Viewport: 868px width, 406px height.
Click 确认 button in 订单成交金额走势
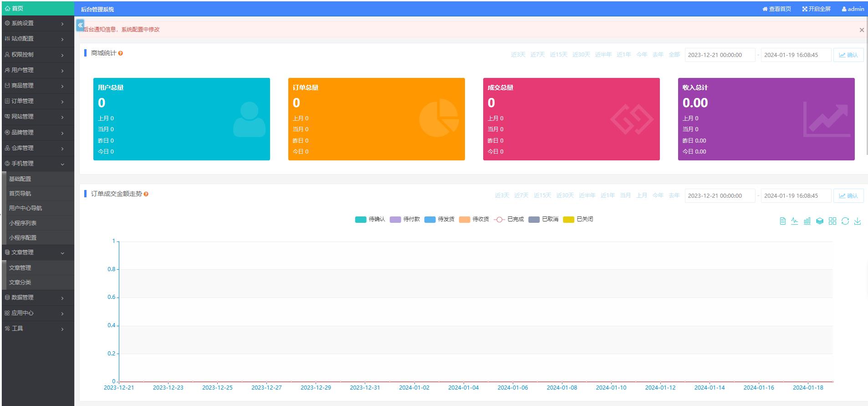click(848, 196)
